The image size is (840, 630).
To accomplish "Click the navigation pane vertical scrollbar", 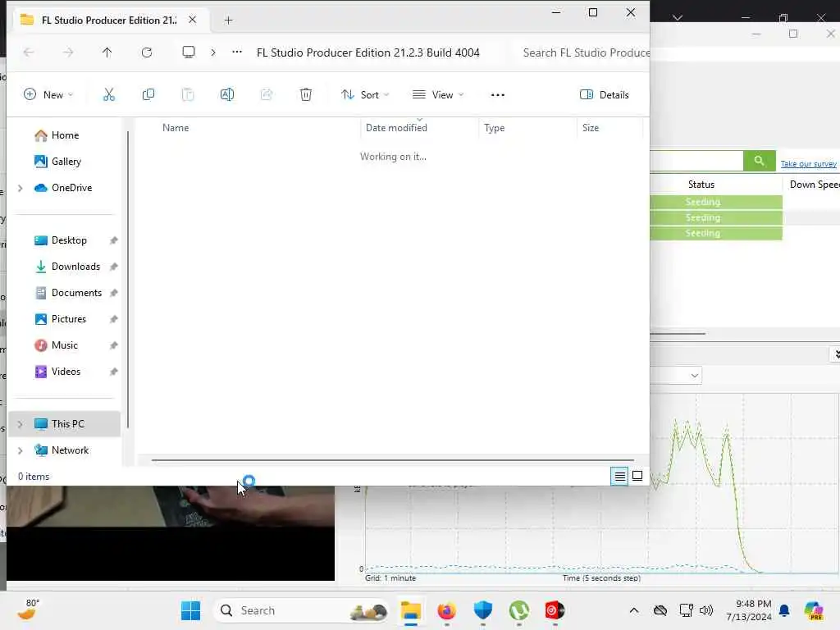I will (128, 280).
